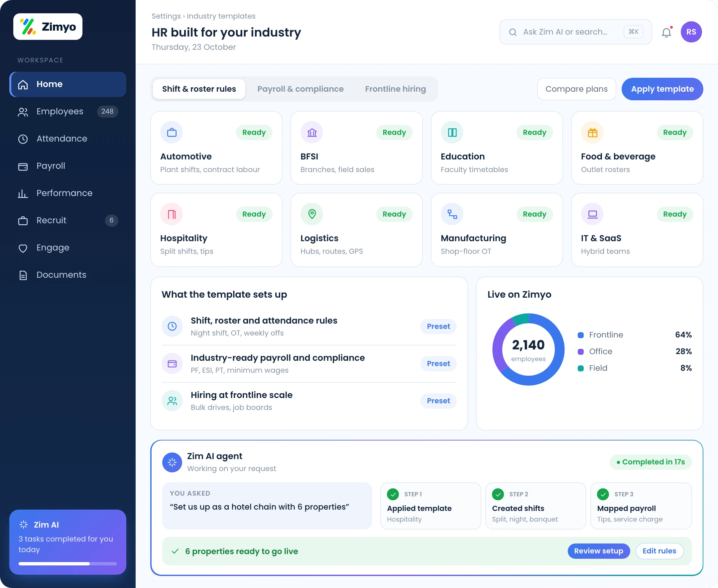Screen dimensions: 718x588
Task: Click Settings breadcrumb link
Action: point(166,16)
